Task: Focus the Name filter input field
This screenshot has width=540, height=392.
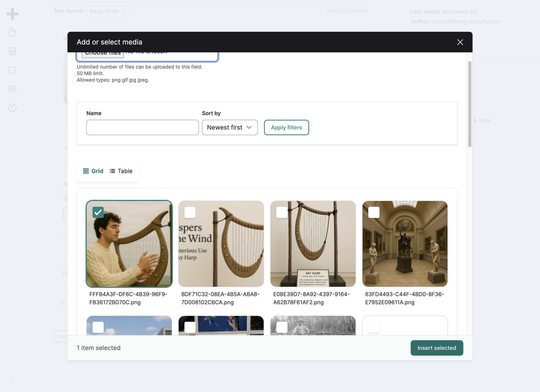Action: 142,127
